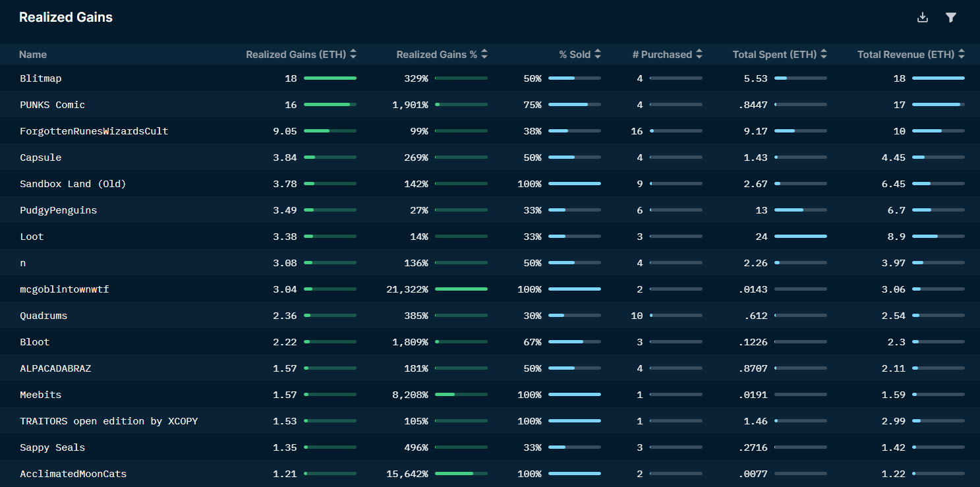Open the filter options funnel icon
980x487 pixels.
(951, 18)
